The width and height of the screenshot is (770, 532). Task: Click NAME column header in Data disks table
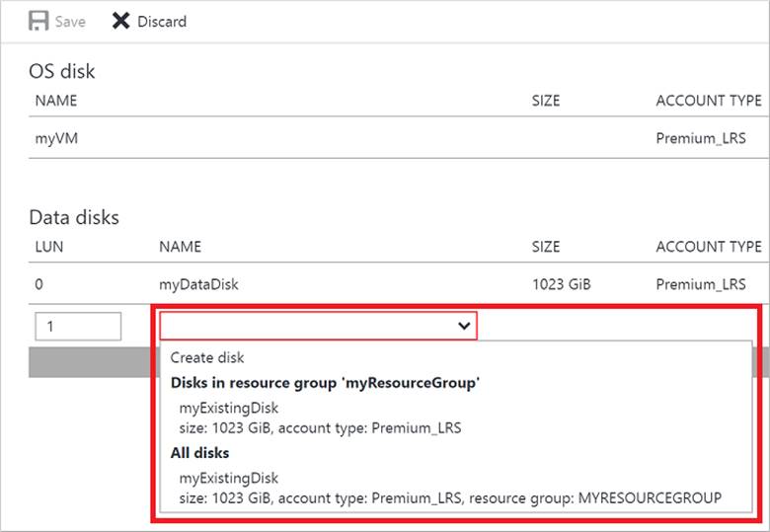coord(180,247)
